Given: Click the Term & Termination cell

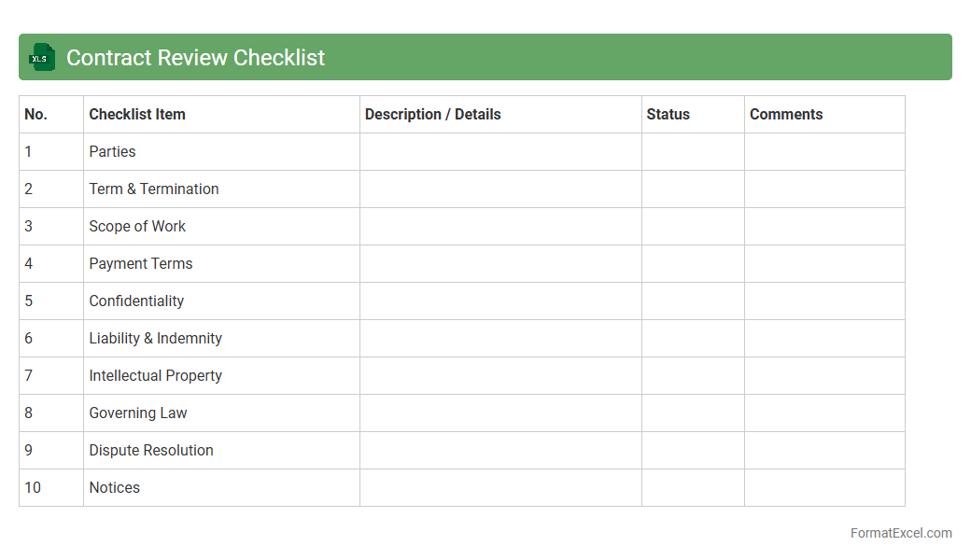Looking at the screenshot, I should (x=154, y=189).
